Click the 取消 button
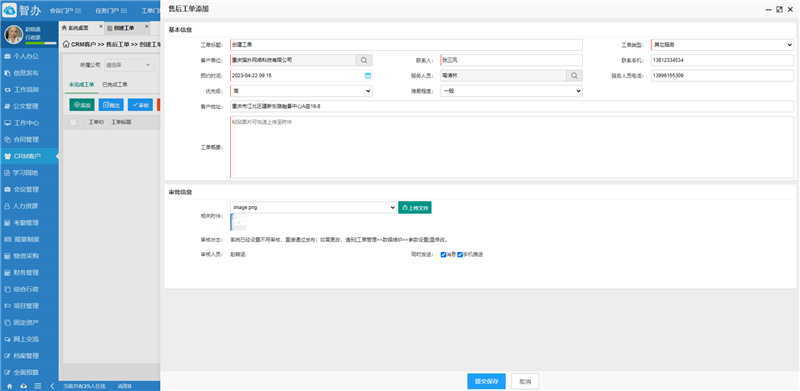800x391 pixels. [525, 381]
